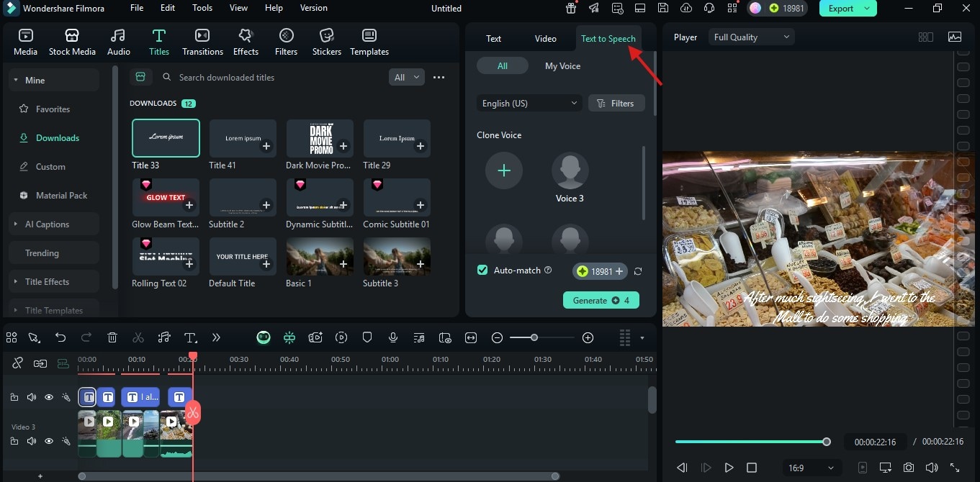Viewport: 980px width, 482px height.
Task: Click the marker shield icon
Action: (367, 337)
